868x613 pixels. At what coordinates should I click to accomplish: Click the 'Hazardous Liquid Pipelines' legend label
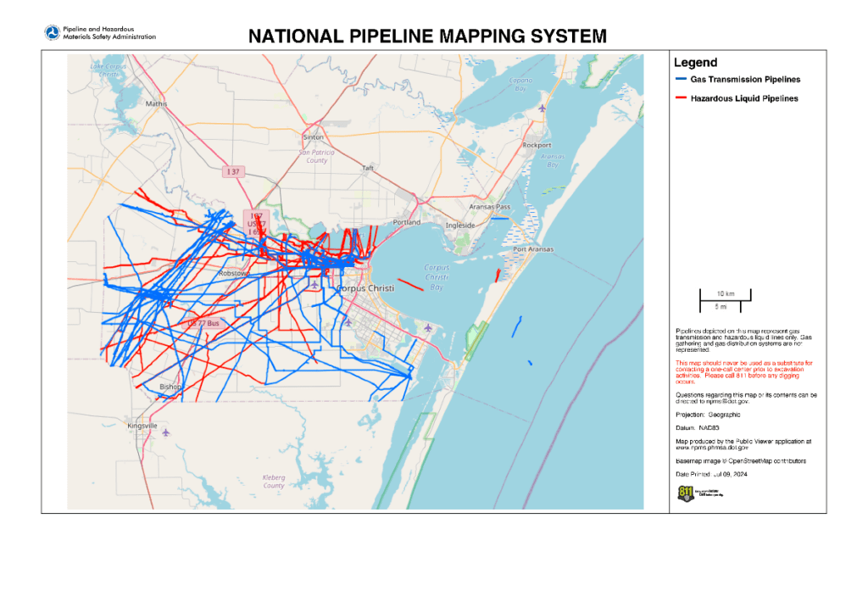coord(744,98)
